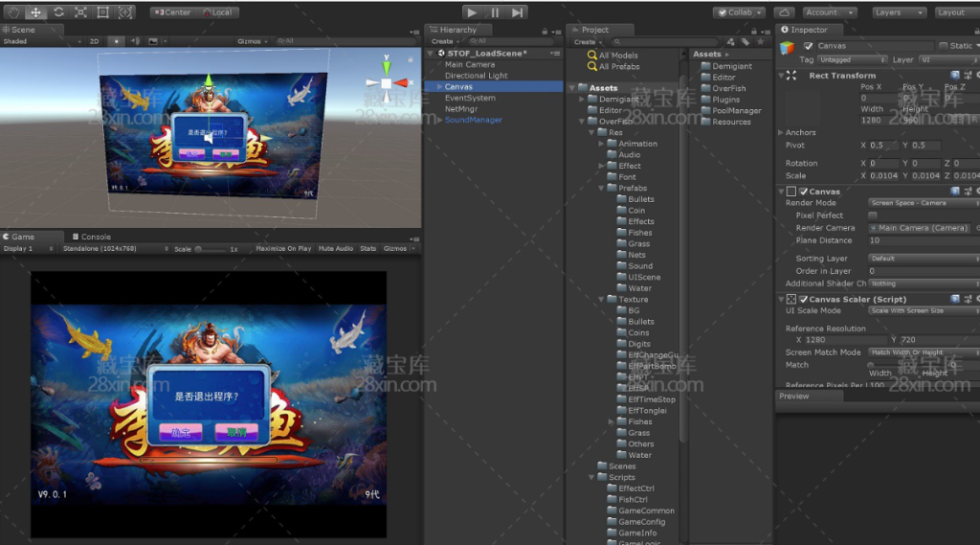Check the Pixel Perfect option

click(x=873, y=216)
